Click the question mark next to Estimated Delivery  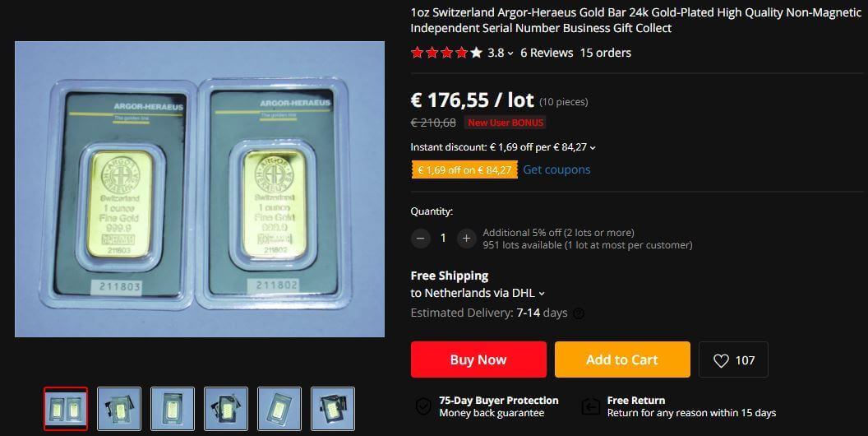click(x=579, y=313)
